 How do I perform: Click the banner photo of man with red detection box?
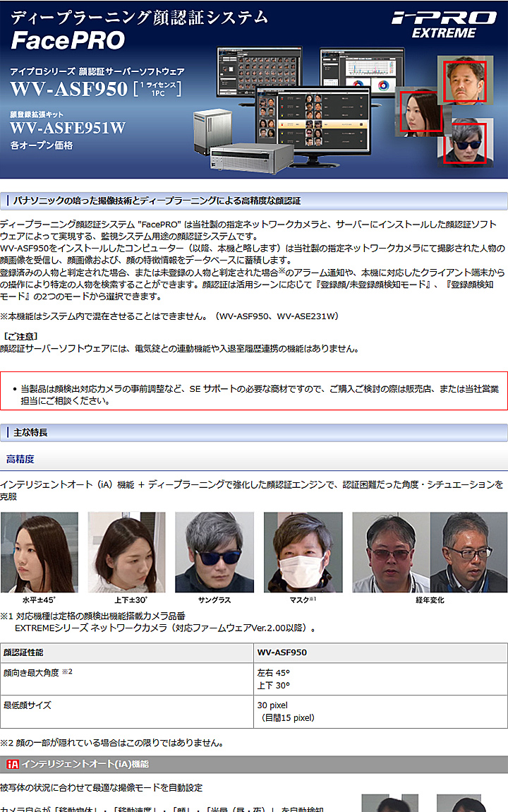[465, 80]
